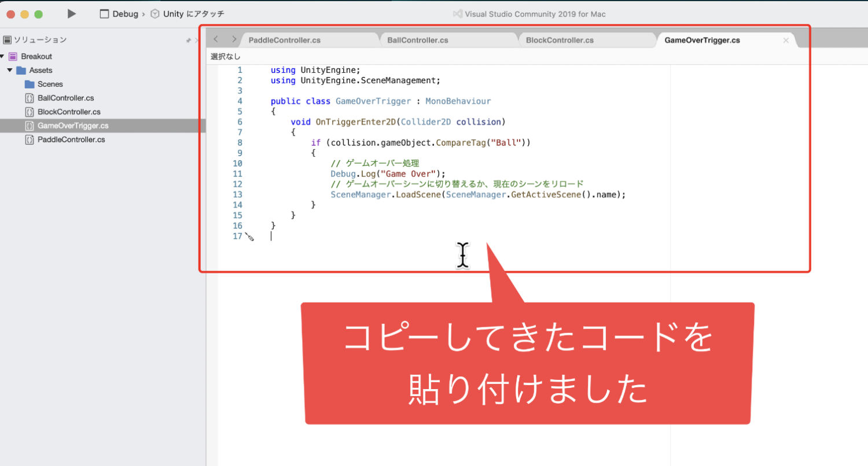Click the BallController.cs file icon
Viewport: 868px width, 466px height.
tap(30, 98)
